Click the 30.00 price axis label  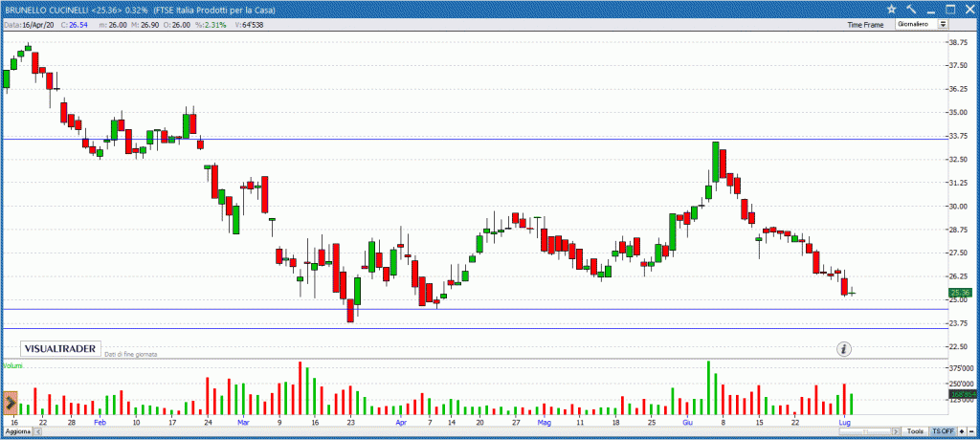click(x=960, y=207)
